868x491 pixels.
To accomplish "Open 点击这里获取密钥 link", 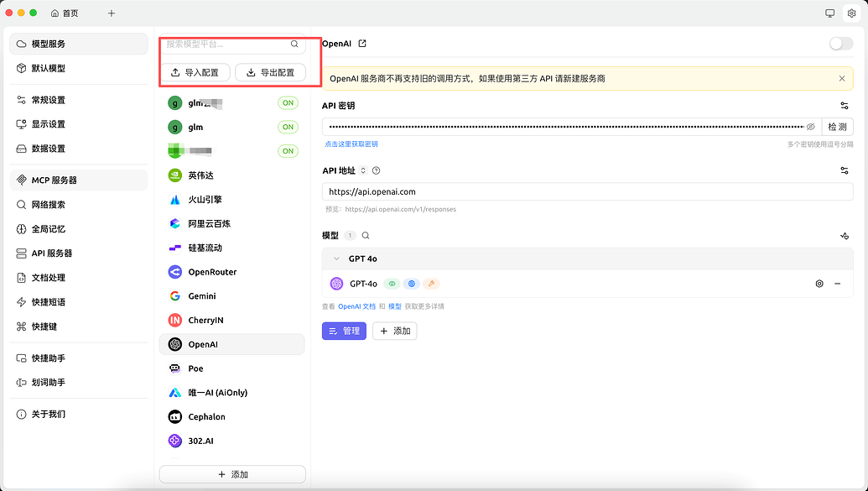I will point(351,144).
